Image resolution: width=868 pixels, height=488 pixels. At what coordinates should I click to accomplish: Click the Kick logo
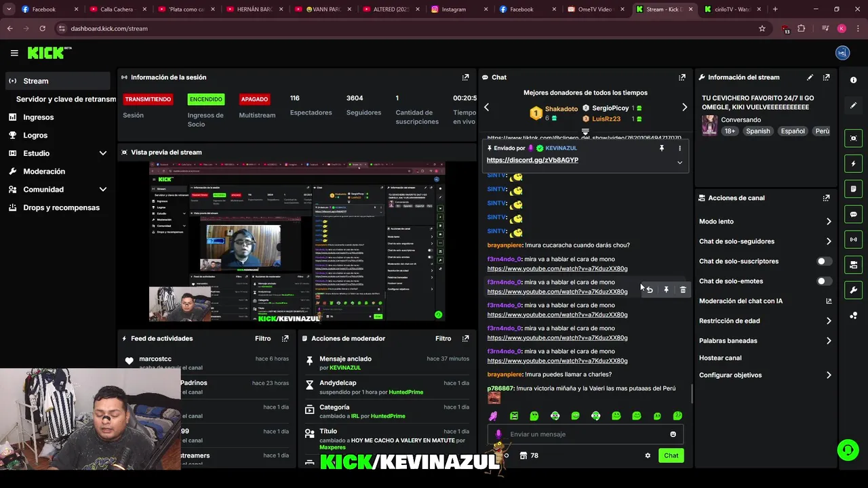point(49,53)
